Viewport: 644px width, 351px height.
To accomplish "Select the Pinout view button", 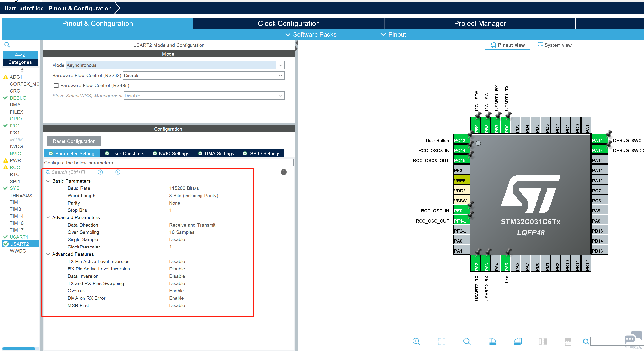I will [507, 45].
